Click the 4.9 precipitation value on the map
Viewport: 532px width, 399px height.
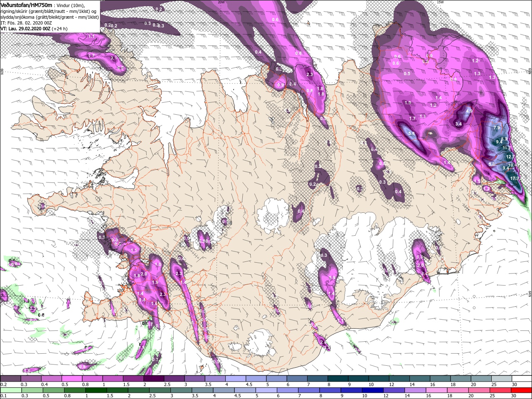[469, 111]
